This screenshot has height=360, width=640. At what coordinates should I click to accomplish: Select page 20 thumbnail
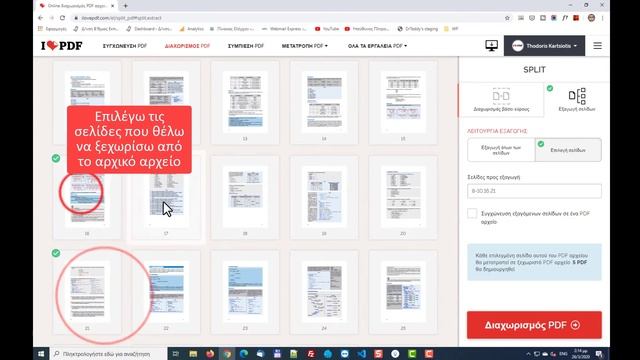point(403,198)
